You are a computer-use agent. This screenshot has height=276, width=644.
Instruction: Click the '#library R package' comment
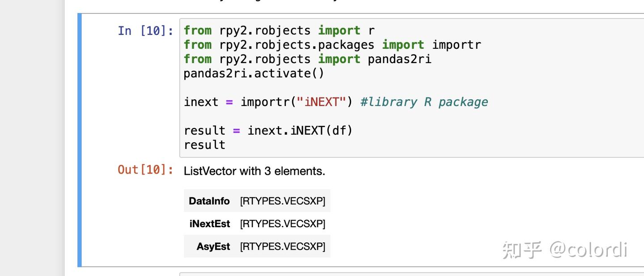(424, 102)
